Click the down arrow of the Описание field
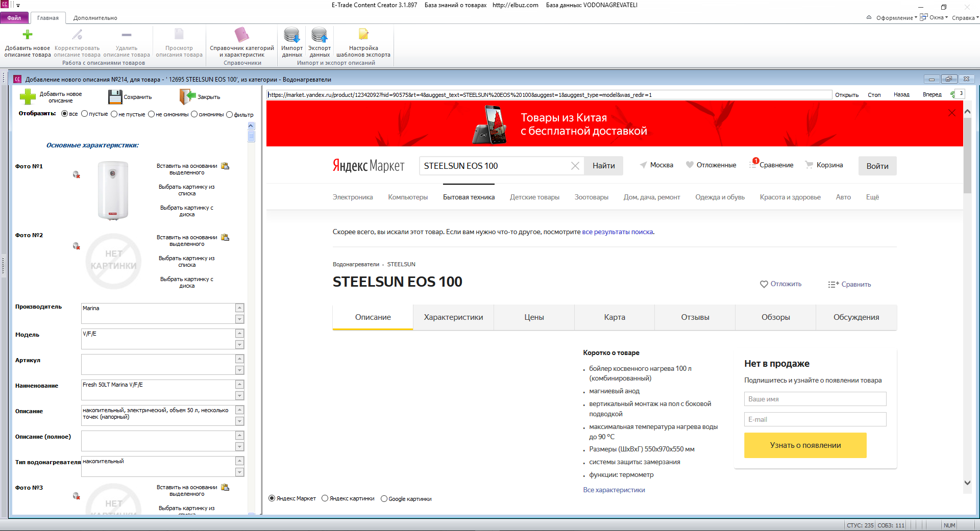This screenshot has height=531, width=980. [239, 421]
